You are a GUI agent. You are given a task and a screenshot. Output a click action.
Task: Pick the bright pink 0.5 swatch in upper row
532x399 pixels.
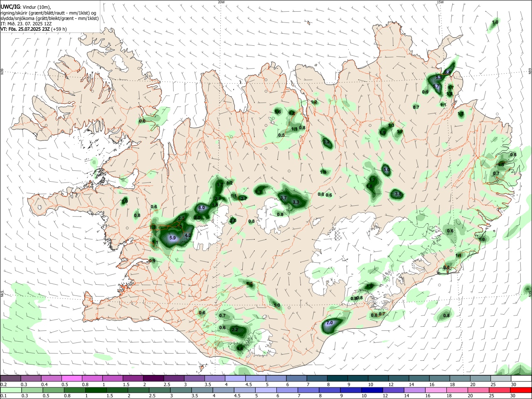click(71, 379)
